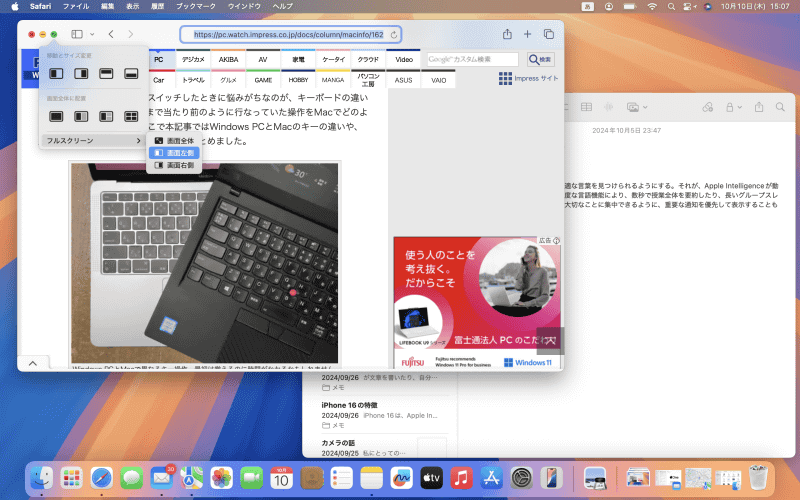Open the ブックマーク menu
The height and width of the screenshot is (500, 800).
point(196,6)
